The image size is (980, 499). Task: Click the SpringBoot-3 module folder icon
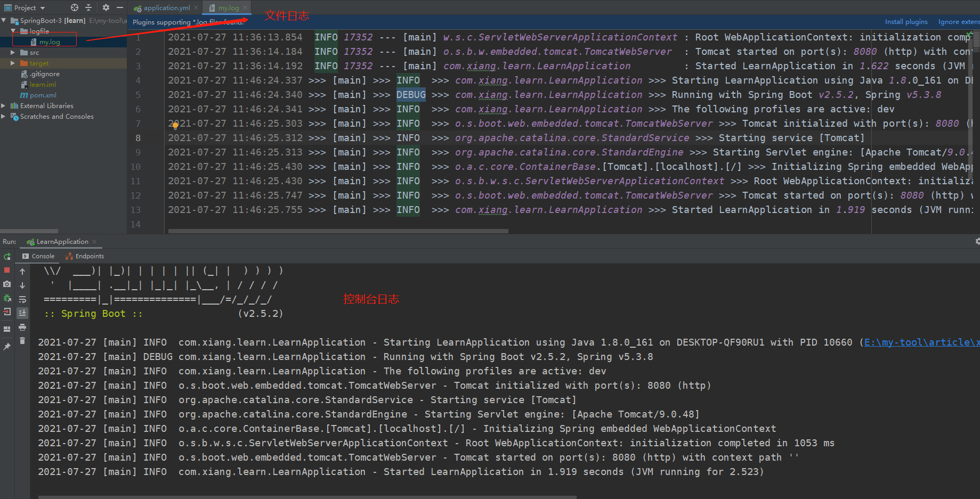[x=14, y=20]
